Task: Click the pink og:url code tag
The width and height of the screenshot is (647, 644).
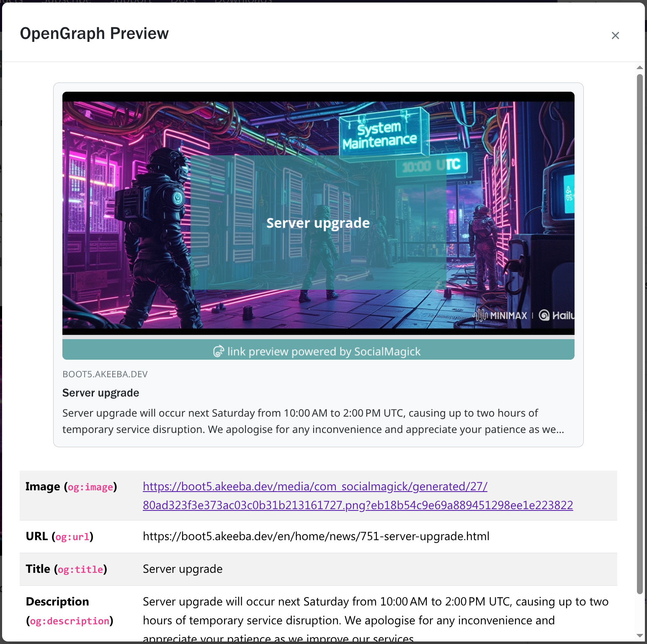Action: click(72, 537)
